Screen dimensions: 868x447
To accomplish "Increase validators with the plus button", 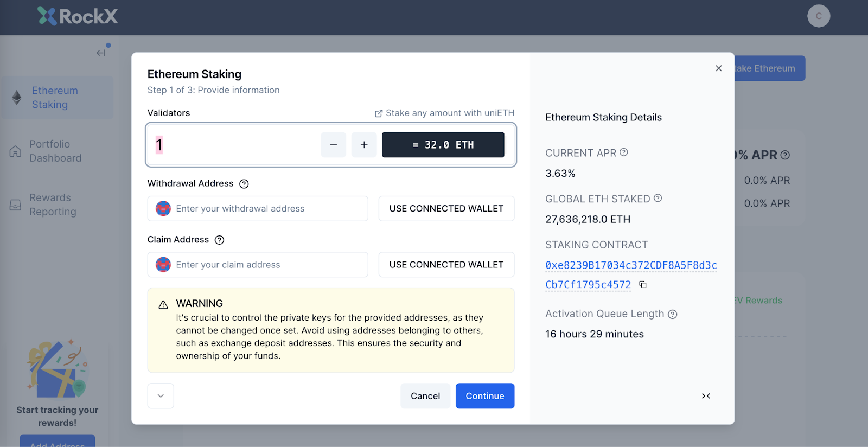I will click(364, 145).
